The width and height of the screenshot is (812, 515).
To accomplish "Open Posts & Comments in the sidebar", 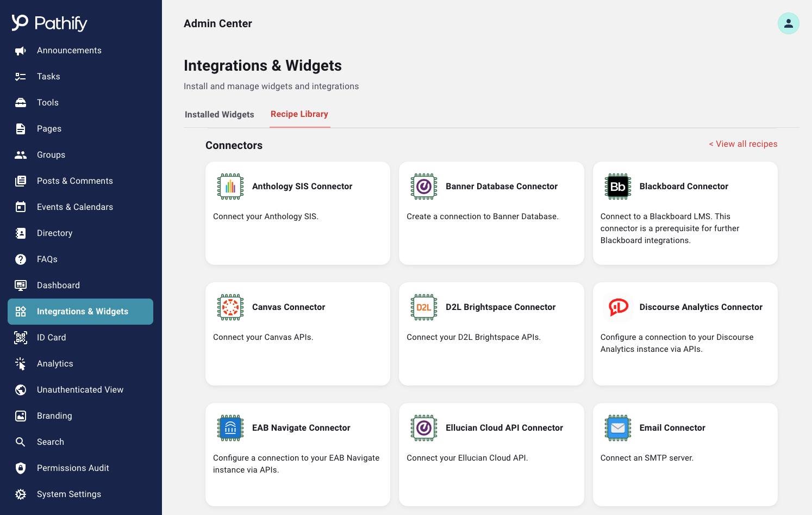I will coord(80,181).
